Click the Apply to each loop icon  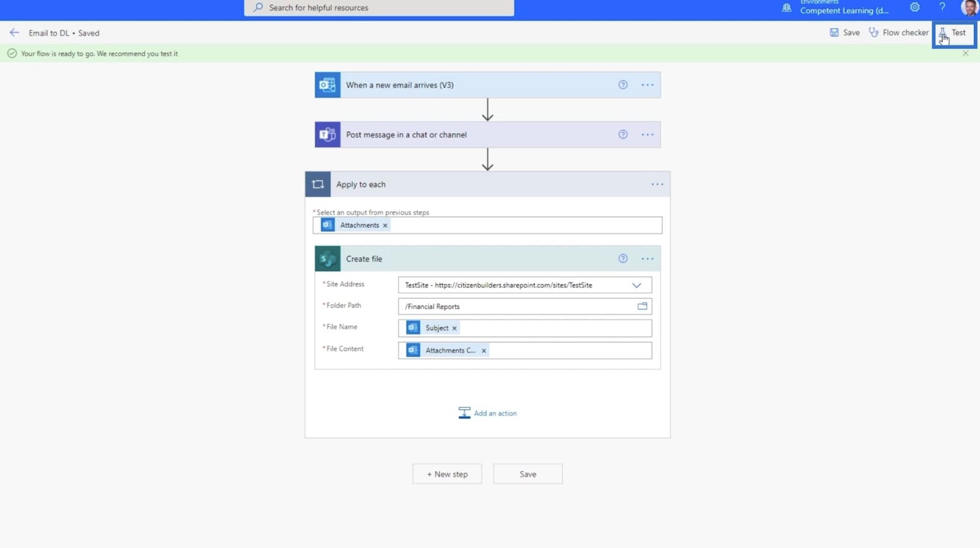coord(318,184)
